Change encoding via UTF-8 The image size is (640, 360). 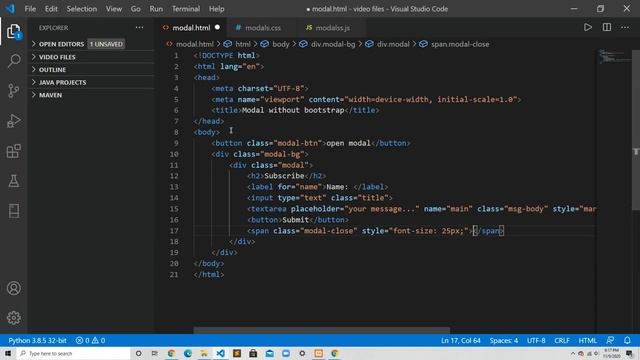point(536,340)
